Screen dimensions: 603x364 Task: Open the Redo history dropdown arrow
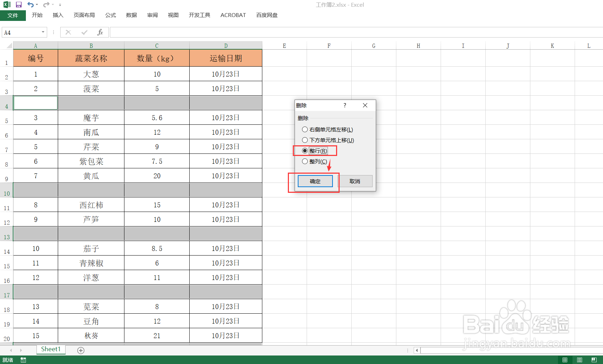click(x=53, y=5)
